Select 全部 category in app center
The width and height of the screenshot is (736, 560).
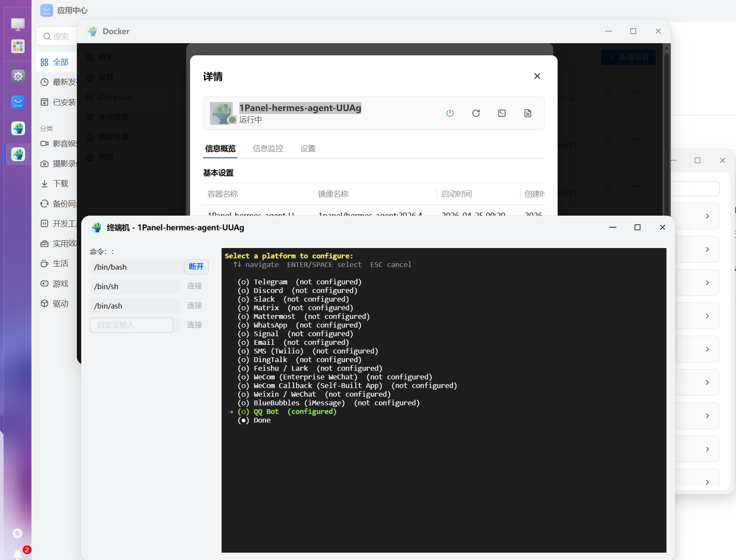coord(55,62)
